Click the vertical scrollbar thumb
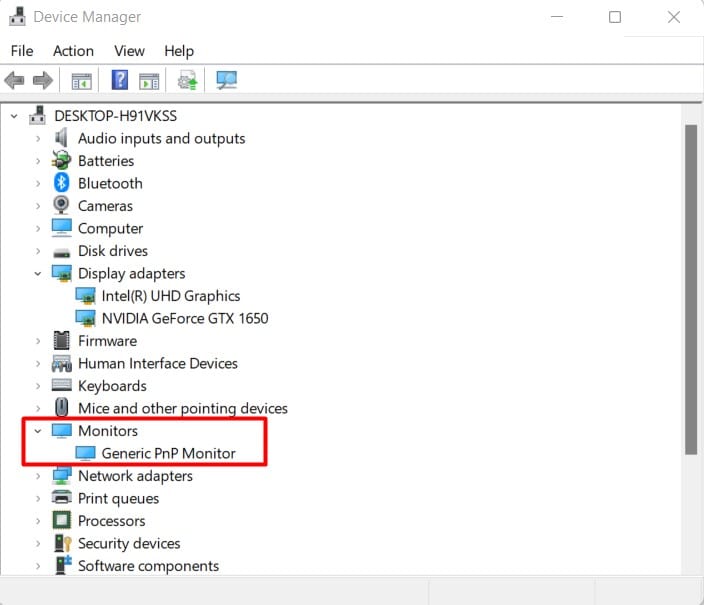 point(691,290)
